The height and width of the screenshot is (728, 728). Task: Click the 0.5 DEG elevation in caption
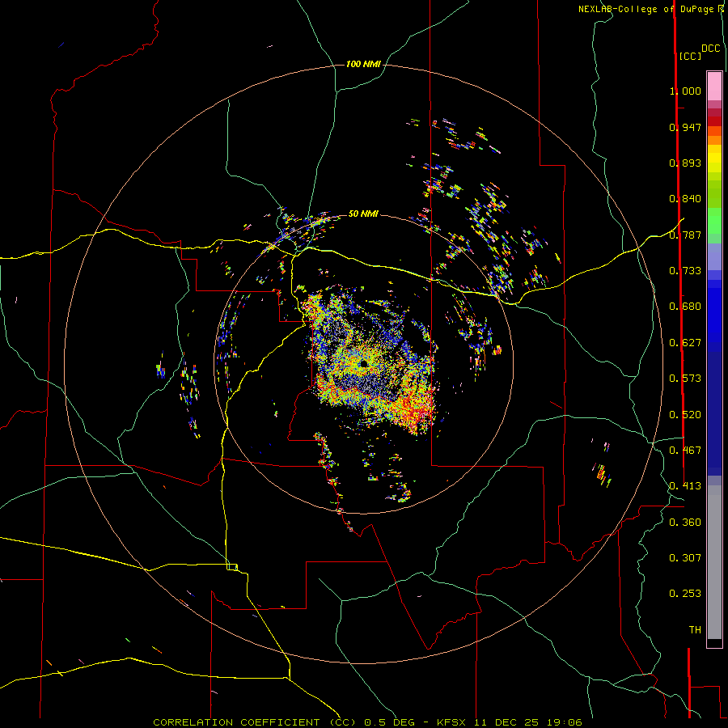390,722
